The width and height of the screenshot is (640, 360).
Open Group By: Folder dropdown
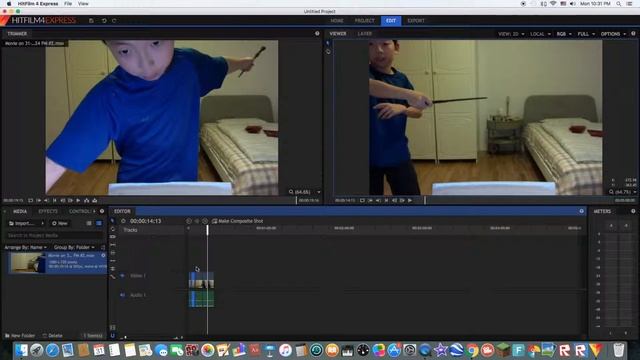pyautogui.click(x=74, y=247)
